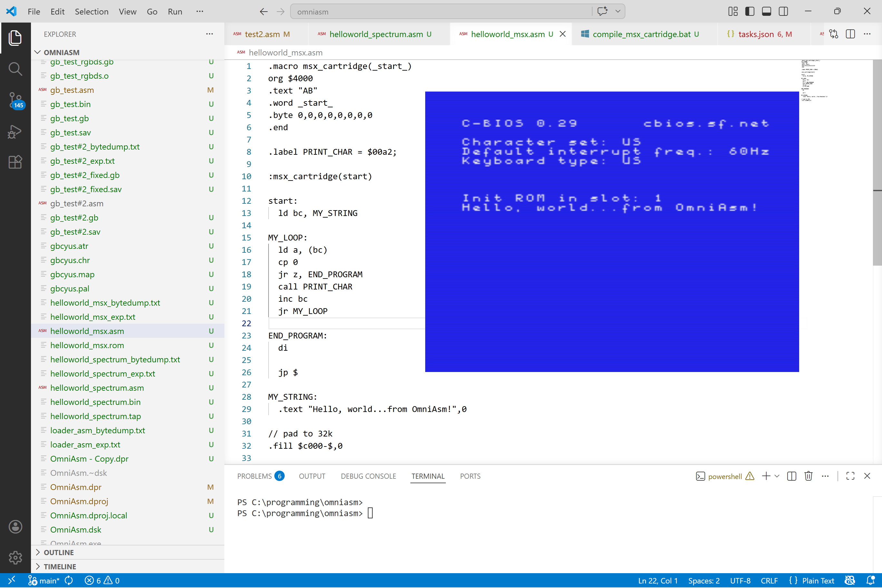
Task: Open helloworld_msx.rom in explorer
Action: pos(87,345)
